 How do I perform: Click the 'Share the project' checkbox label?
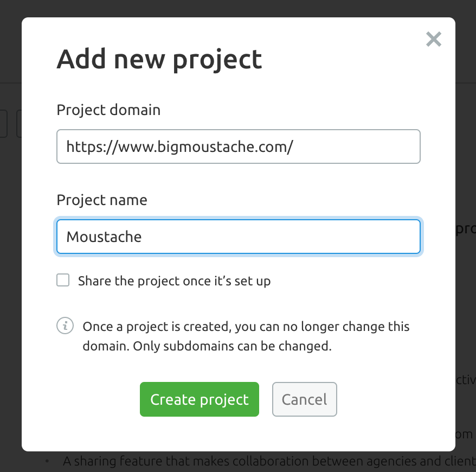pos(174,281)
